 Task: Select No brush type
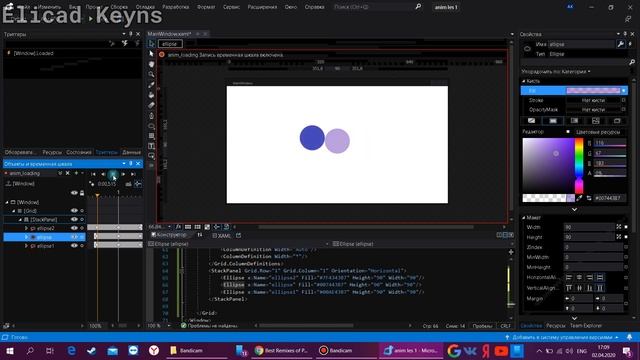pyautogui.click(x=531, y=120)
